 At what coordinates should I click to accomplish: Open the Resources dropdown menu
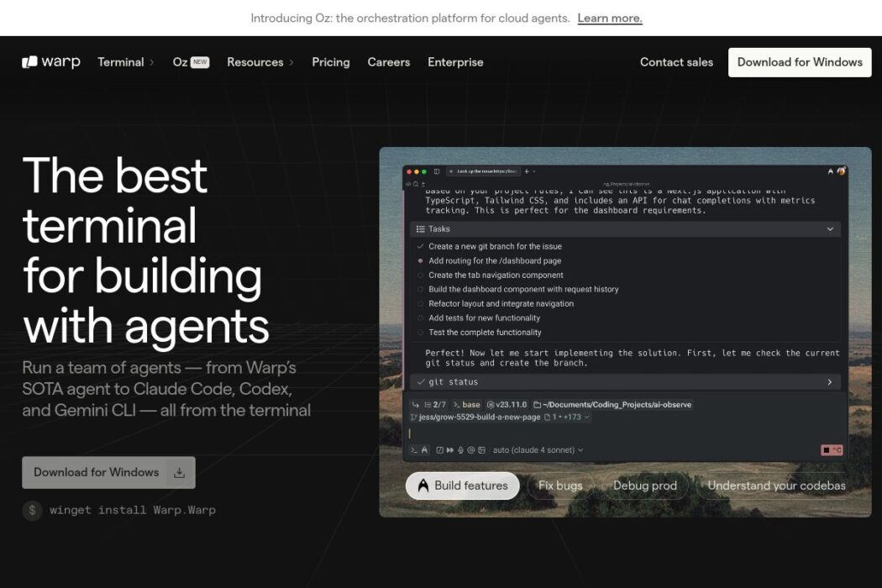[x=260, y=62]
